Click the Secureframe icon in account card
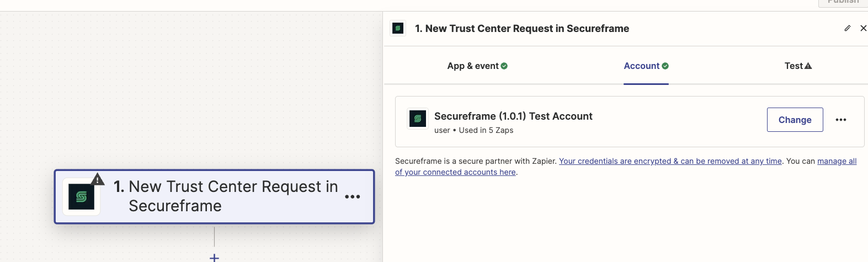The image size is (868, 262). (x=418, y=119)
